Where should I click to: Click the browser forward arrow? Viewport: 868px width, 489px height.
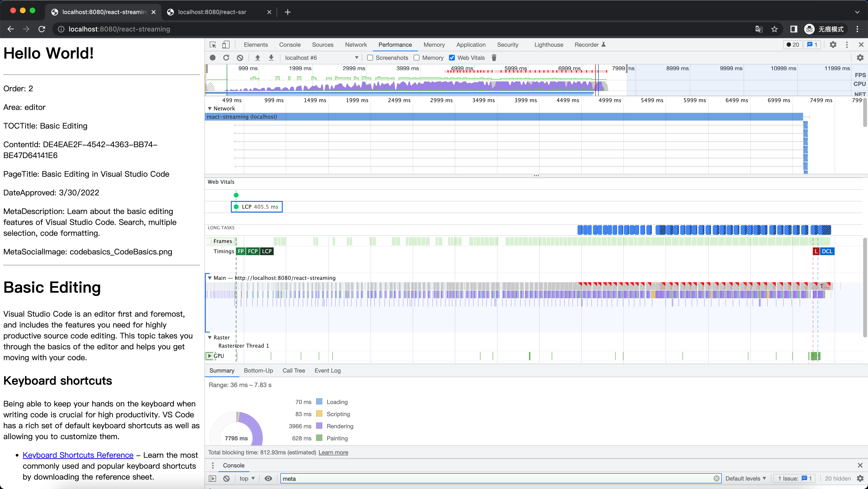pyautogui.click(x=26, y=29)
